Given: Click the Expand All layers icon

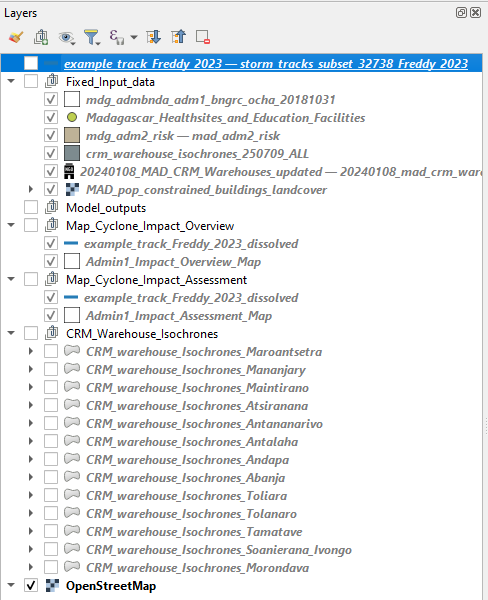Looking at the screenshot, I should pyautogui.click(x=153, y=37).
